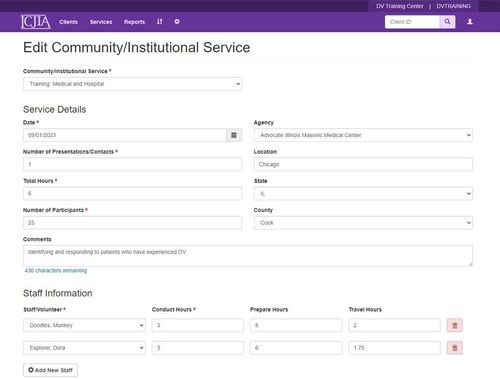Open the Services menu
The height and width of the screenshot is (379, 500).
[x=101, y=22]
